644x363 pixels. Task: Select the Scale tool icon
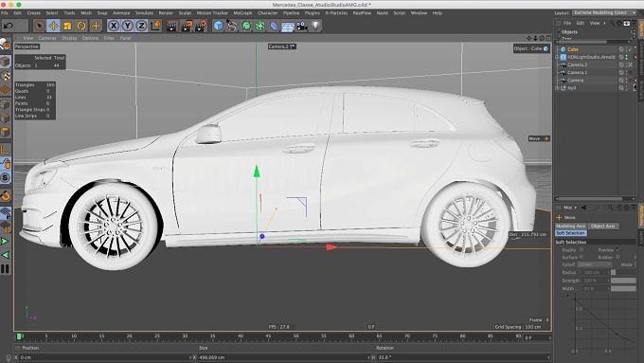pyautogui.click(x=67, y=26)
